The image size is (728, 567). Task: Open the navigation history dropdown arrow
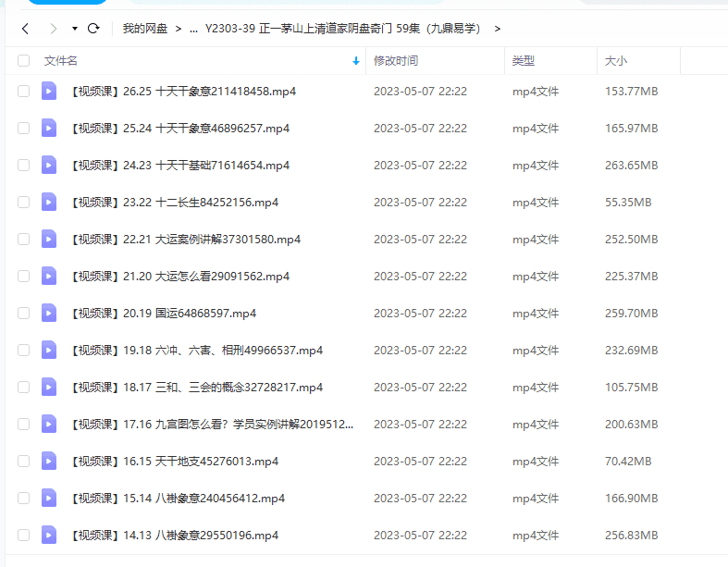coord(74,29)
